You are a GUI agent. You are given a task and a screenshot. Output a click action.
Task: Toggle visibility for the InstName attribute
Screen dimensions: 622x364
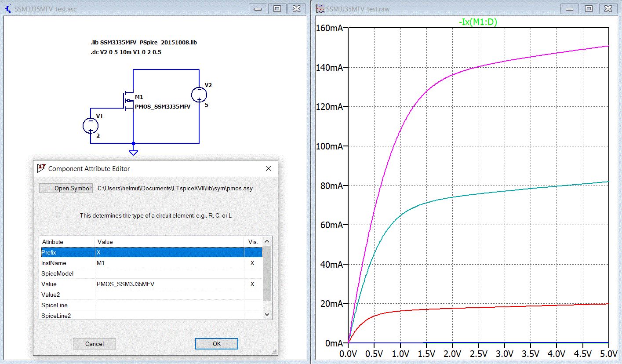(252, 263)
